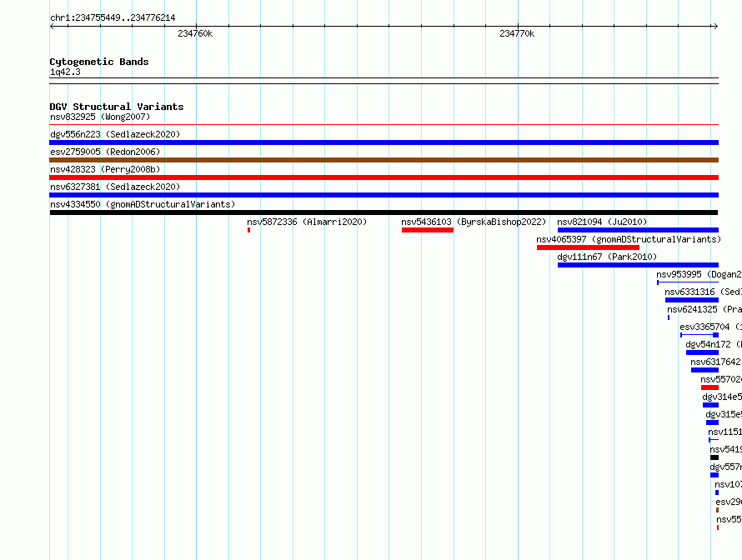The image size is (742, 560).
Task: Click the 234770k ruler coordinate
Action: coord(517,33)
